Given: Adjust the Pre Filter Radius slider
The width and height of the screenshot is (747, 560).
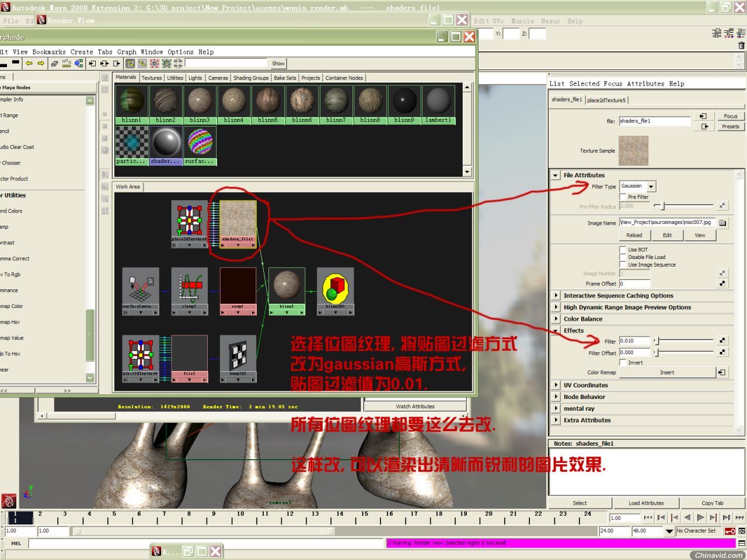Looking at the screenshot, I should (x=684, y=205).
